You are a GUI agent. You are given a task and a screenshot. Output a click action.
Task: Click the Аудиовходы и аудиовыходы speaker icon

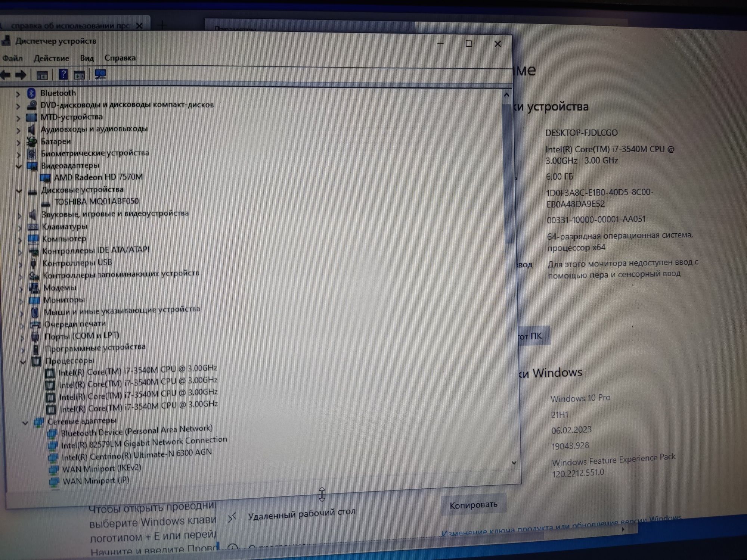pyautogui.click(x=32, y=130)
